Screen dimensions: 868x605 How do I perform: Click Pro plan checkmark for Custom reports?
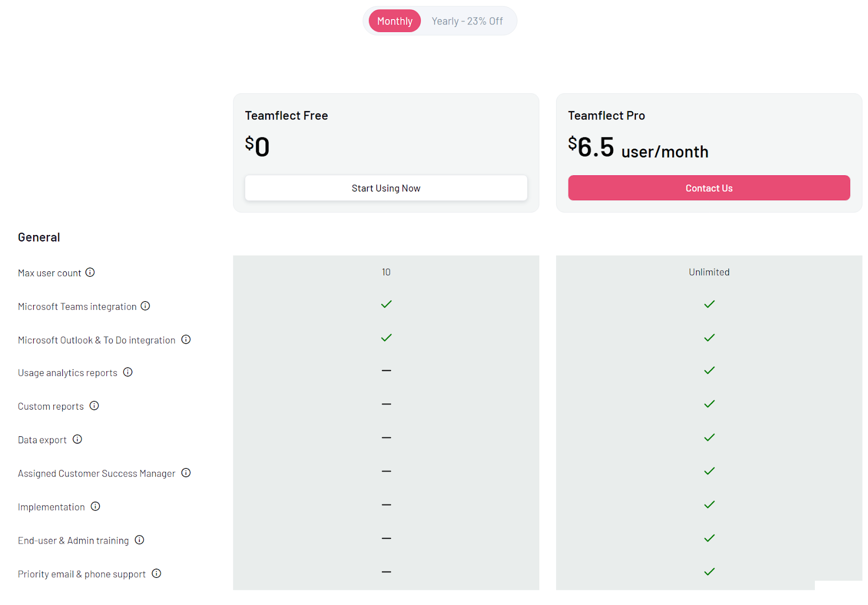(709, 404)
